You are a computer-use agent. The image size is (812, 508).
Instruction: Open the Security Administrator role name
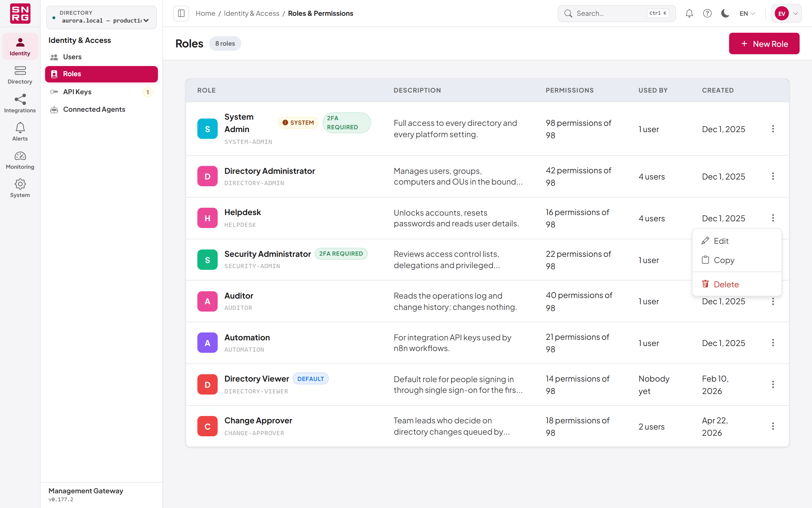(267, 254)
